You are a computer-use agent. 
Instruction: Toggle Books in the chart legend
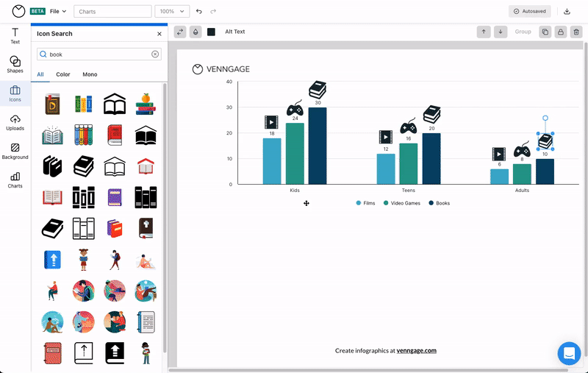coord(439,203)
